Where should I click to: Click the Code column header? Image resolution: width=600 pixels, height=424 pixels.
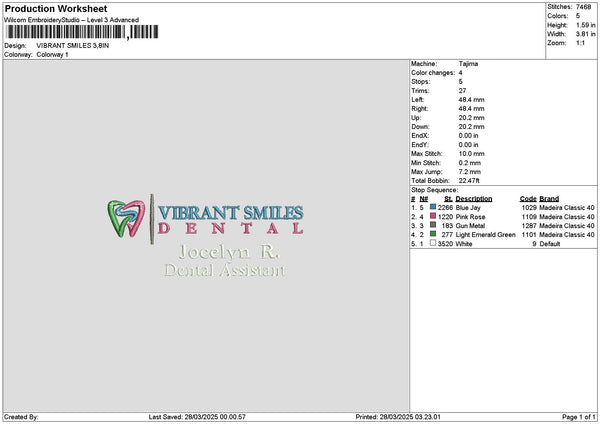tap(528, 199)
